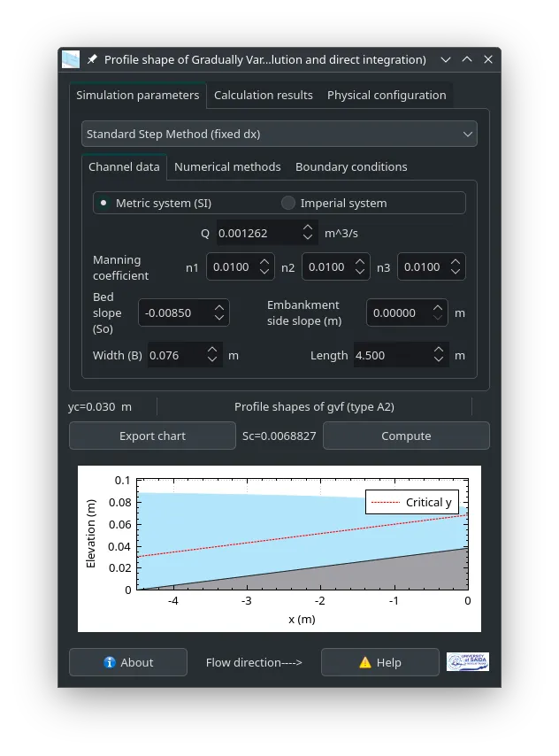Open the Standard Step Method dropdown
The height and width of the screenshot is (756, 559).
[279, 134]
